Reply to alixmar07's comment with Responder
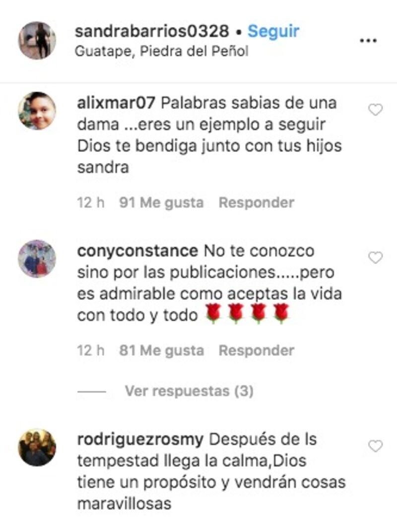The height and width of the screenshot is (532, 397). coord(256,203)
